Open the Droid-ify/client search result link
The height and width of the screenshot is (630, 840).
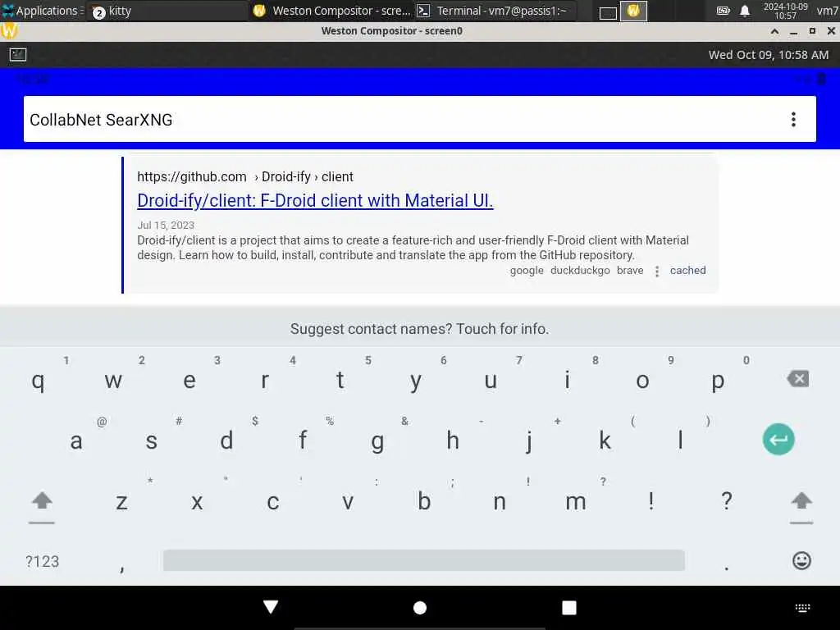[x=315, y=200]
